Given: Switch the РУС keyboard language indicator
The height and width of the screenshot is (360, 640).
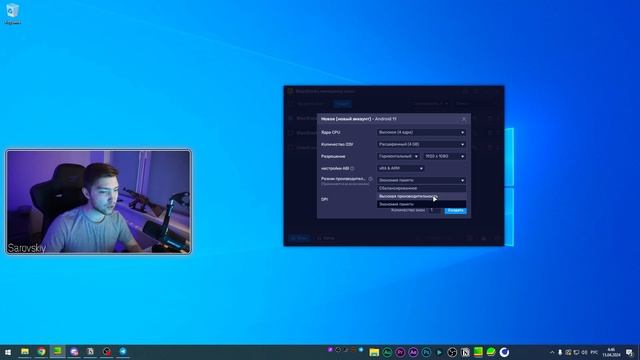Looking at the screenshot, I should (x=594, y=352).
